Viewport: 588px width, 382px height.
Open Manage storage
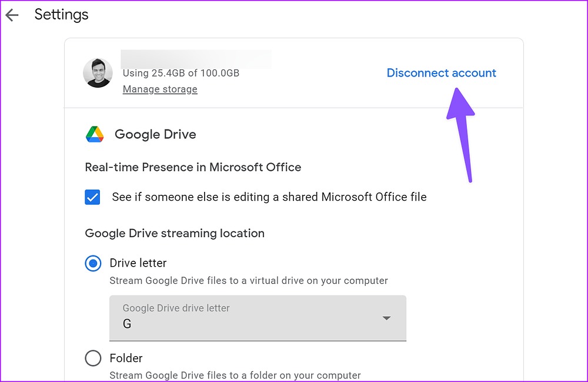[159, 89]
